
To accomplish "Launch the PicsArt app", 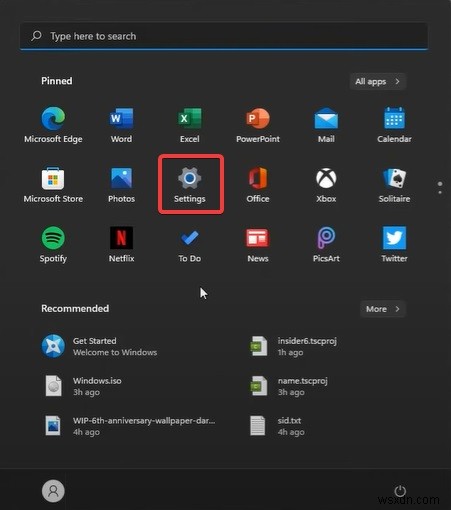I will click(x=326, y=245).
